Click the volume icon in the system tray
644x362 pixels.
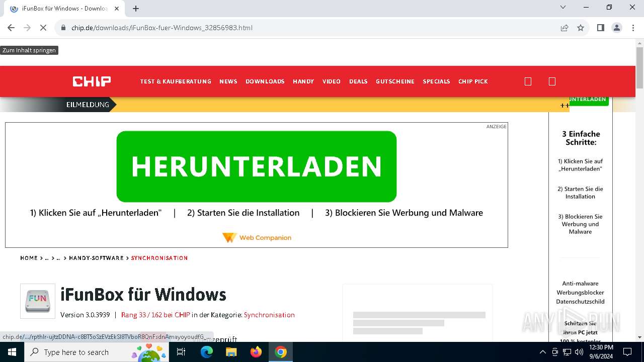pos(579,352)
